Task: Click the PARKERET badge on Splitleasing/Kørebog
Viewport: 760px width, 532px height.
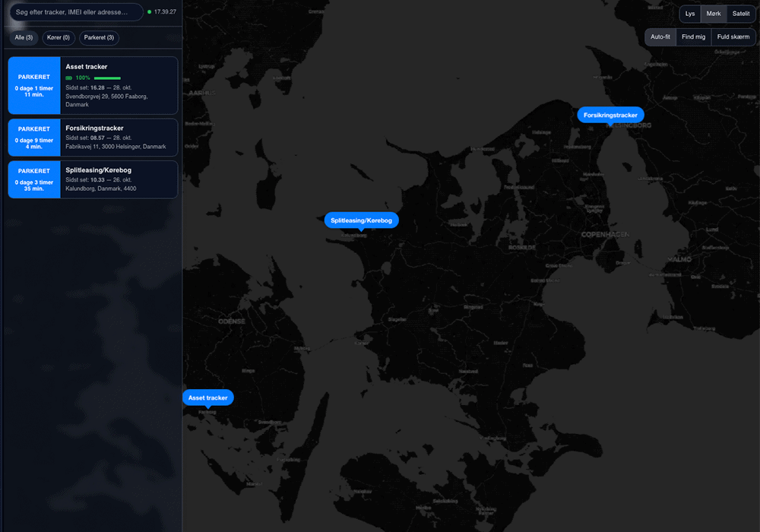Action: pos(33,179)
